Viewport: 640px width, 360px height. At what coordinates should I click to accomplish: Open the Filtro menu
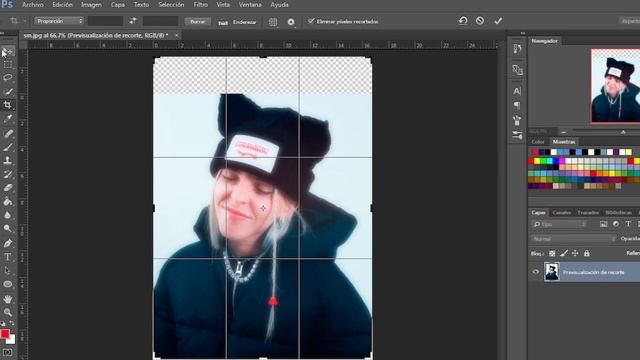coord(200,5)
